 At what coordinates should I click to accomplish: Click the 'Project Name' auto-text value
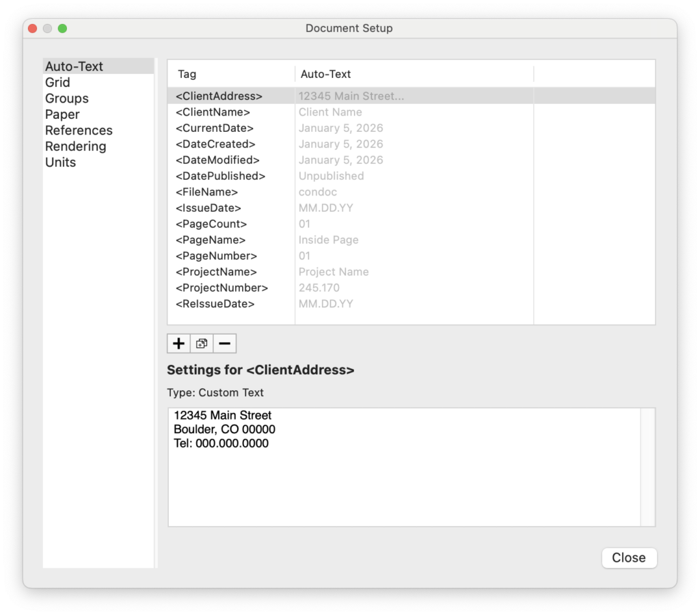[334, 272]
